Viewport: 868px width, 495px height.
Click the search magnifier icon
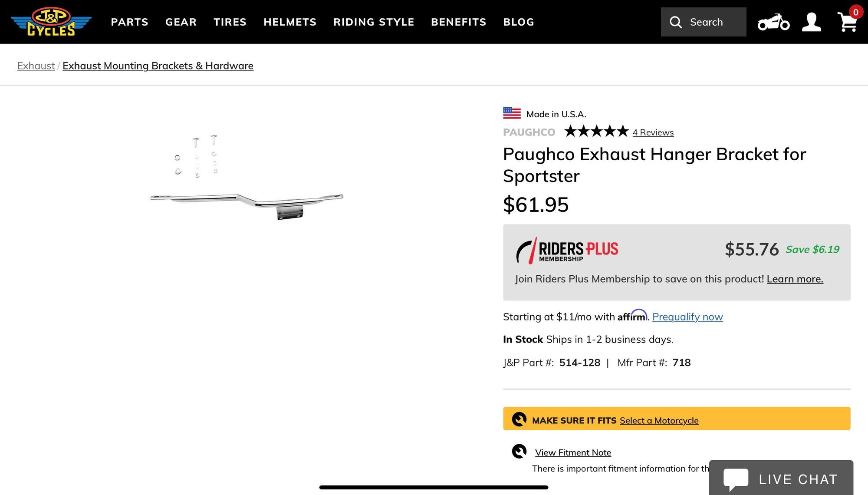click(676, 22)
